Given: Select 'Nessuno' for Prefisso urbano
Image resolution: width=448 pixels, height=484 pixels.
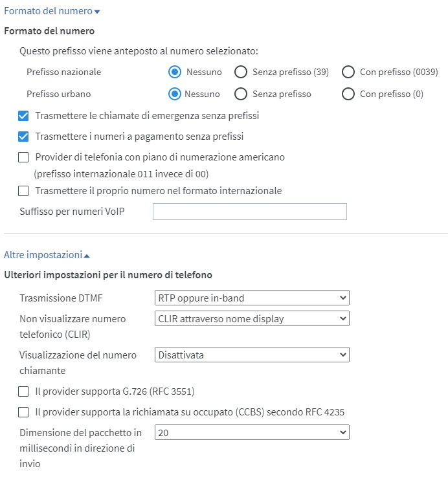Looking at the screenshot, I should tap(174, 94).
